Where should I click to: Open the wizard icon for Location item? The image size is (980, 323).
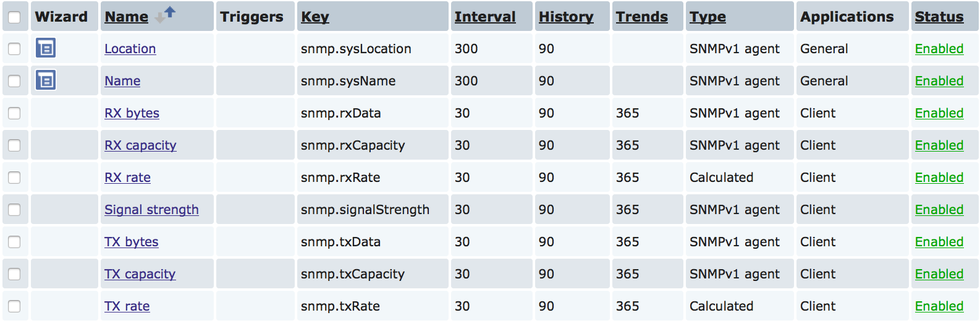click(x=46, y=48)
